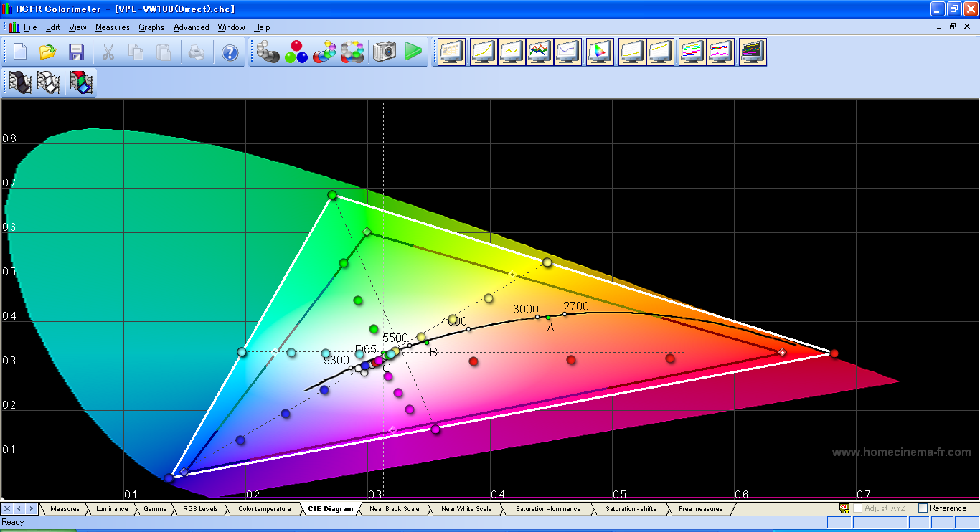The width and height of the screenshot is (980, 532).
Task: Switch to the Color temperature tab
Action: [x=264, y=509]
